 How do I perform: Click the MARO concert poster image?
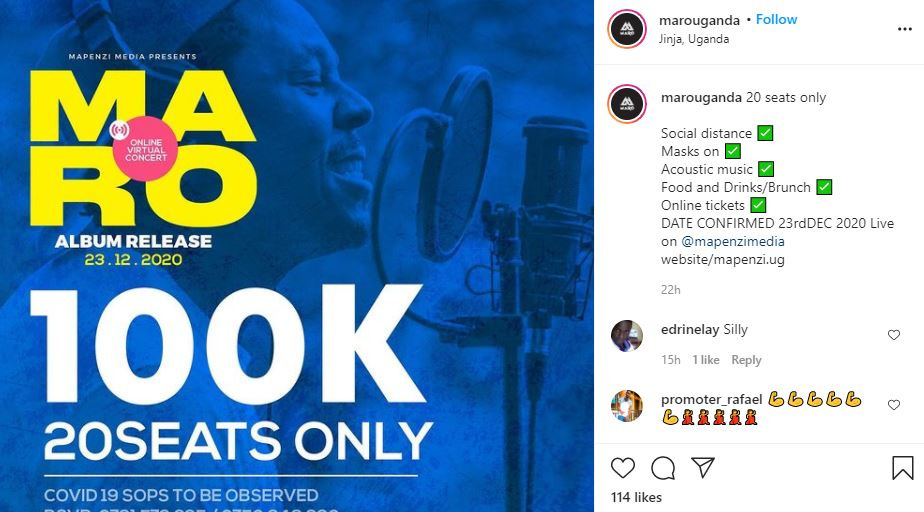297,256
